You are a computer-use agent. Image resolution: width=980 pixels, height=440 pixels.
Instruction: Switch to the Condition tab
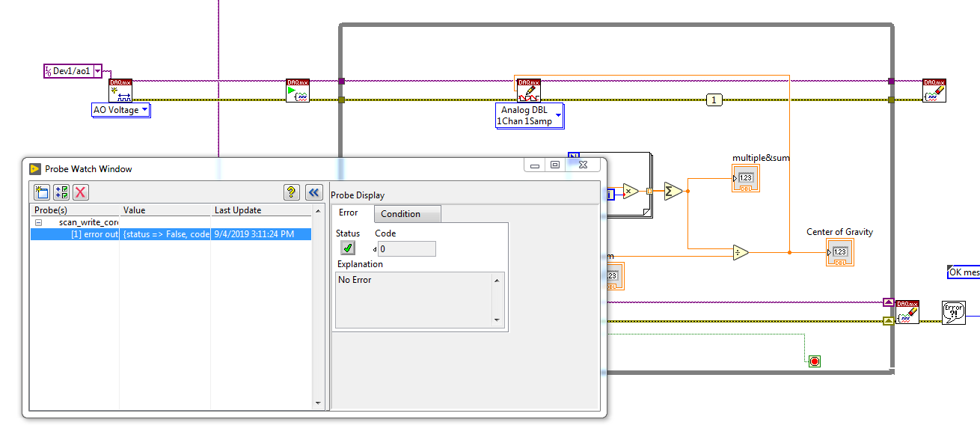[408, 214]
